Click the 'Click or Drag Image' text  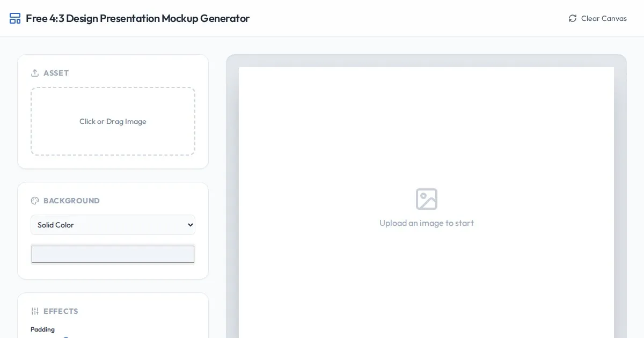point(113,121)
